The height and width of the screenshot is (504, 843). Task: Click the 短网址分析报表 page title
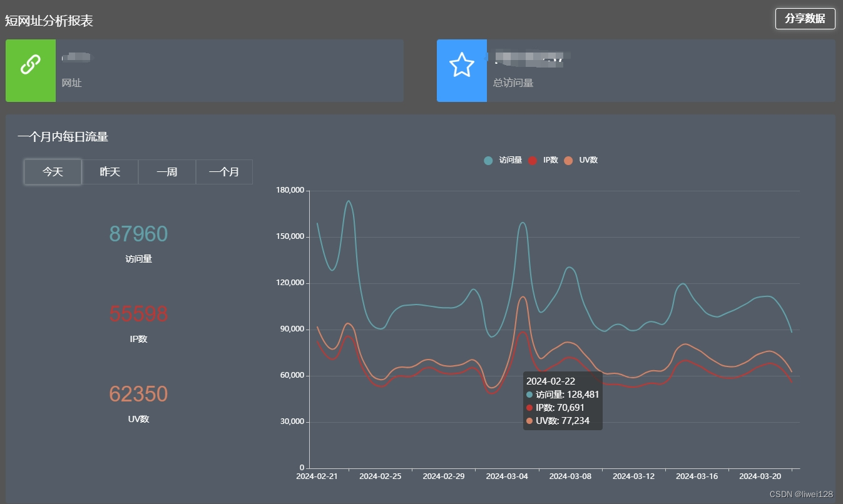[x=49, y=21]
